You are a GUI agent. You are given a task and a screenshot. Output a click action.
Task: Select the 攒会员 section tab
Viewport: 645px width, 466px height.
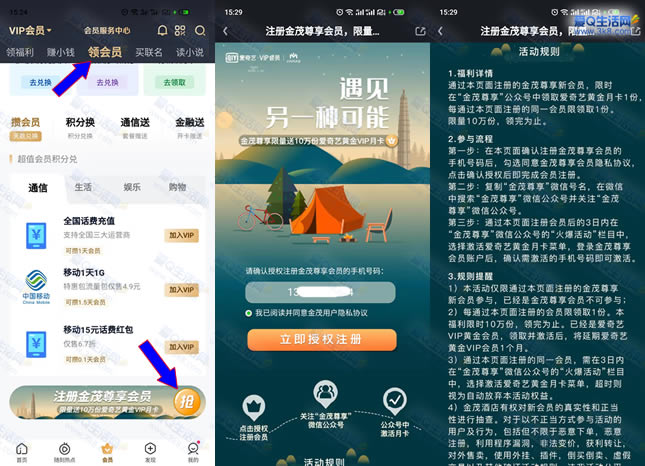26,128
